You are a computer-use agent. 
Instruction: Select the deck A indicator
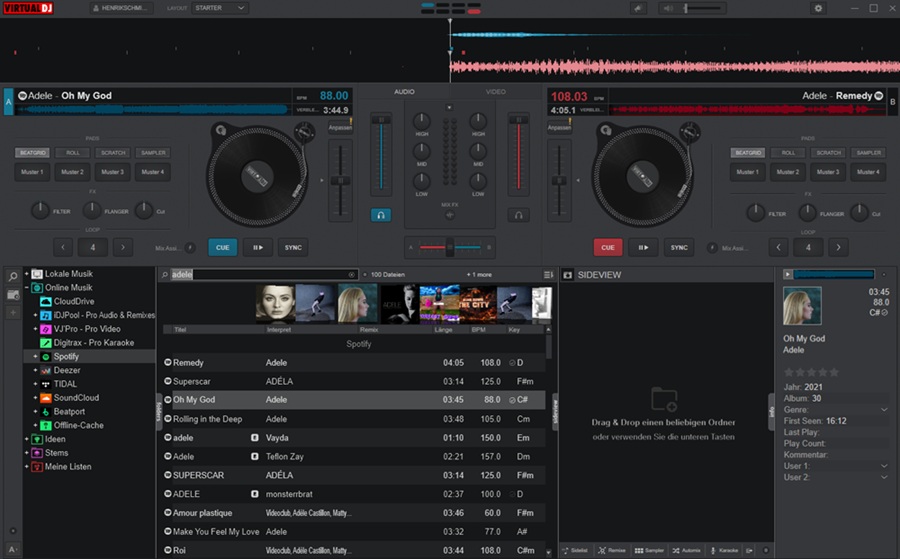(x=9, y=102)
